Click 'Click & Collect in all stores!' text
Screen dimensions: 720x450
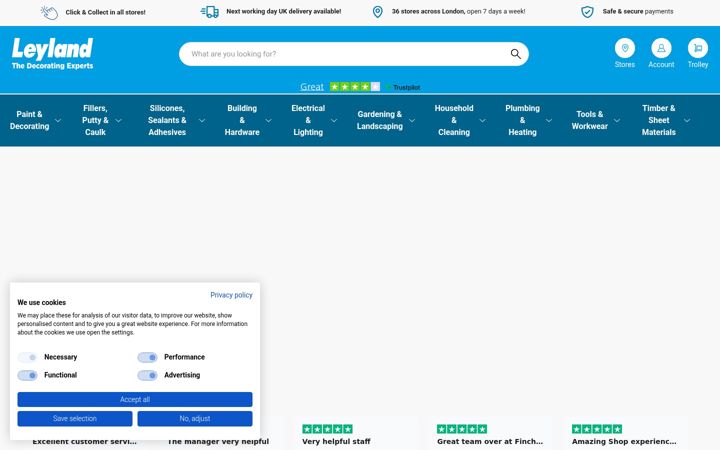coord(106,12)
